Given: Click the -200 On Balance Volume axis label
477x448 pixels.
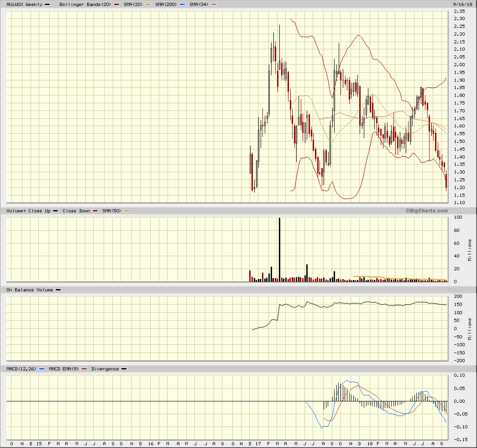Looking at the screenshot, I should point(459,361).
